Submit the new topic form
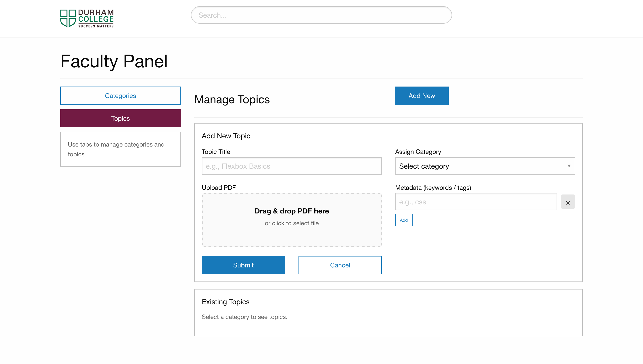Screen dimensions: 643x364 click(243, 265)
